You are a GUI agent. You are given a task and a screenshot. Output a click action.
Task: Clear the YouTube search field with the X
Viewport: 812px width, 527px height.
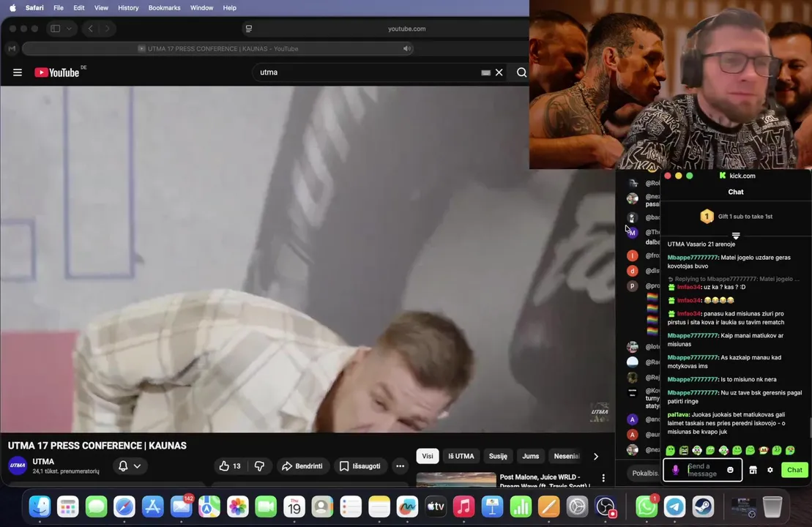coord(499,72)
